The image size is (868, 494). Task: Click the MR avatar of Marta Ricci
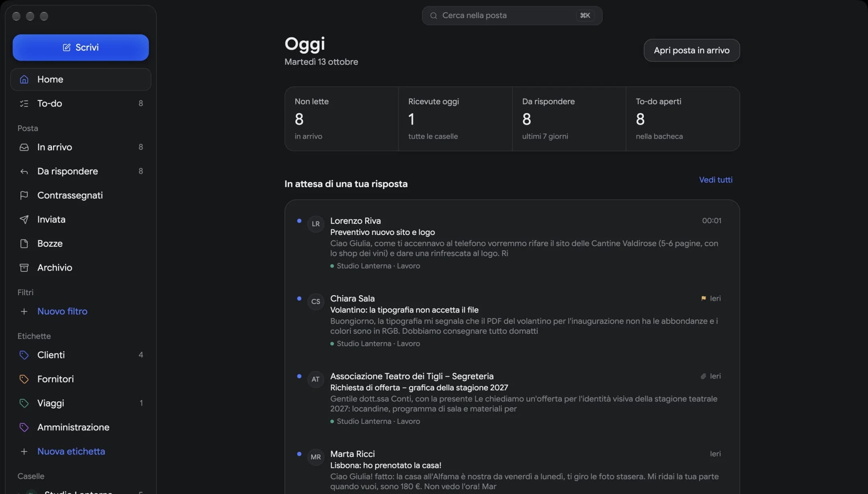coord(316,457)
